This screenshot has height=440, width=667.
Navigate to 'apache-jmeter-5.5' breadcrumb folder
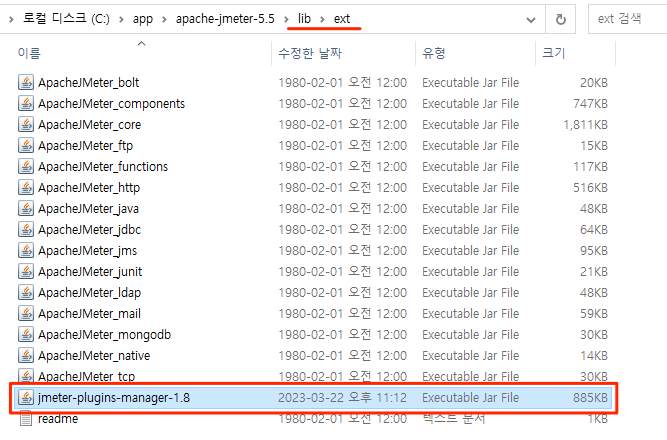pos(225,19)
